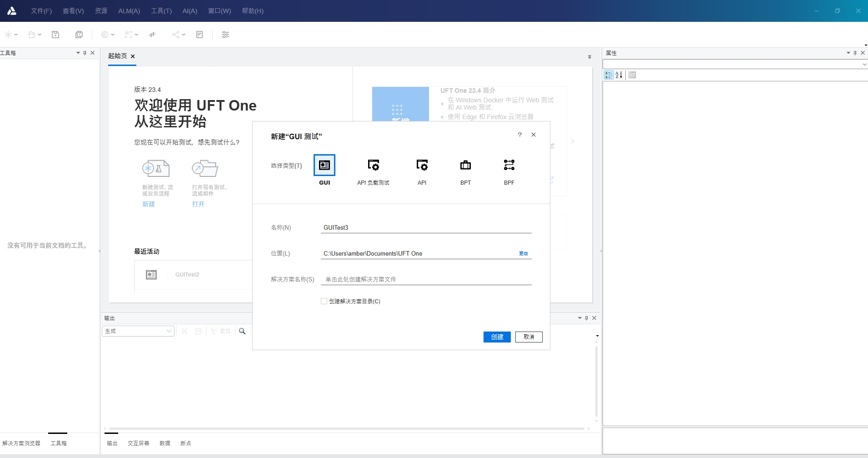Click the dialog help question mark icon
868x458 pixels.
(519, 135)
